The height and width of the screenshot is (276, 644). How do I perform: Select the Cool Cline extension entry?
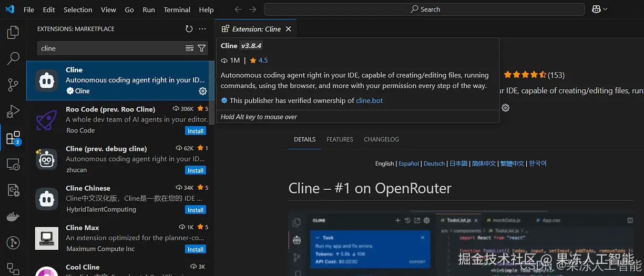[x=120, y=267]
